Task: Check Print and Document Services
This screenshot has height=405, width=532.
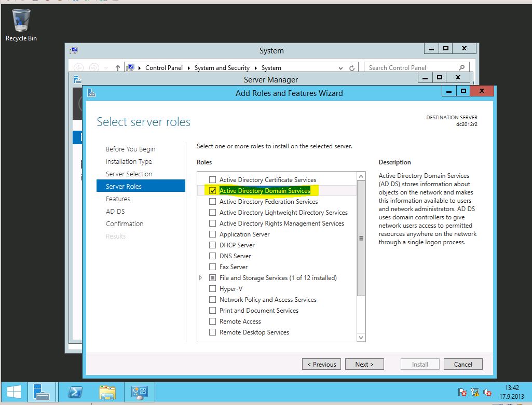Action: coord(212,310)
